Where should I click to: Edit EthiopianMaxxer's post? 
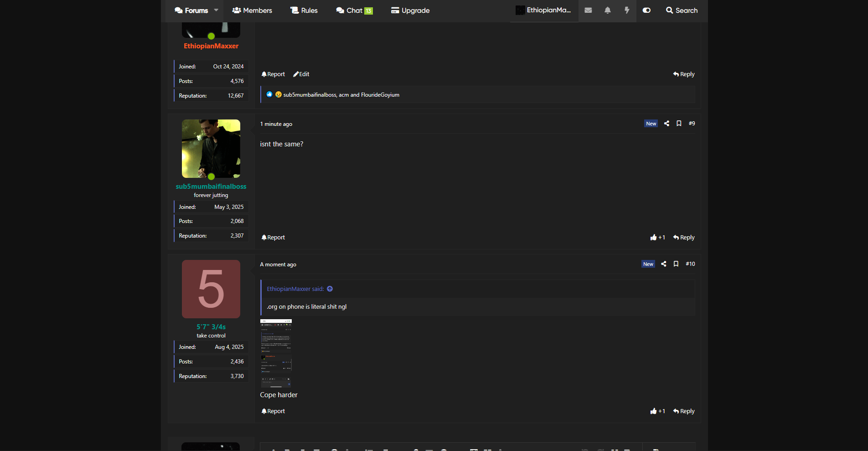(x=301, y=74)
